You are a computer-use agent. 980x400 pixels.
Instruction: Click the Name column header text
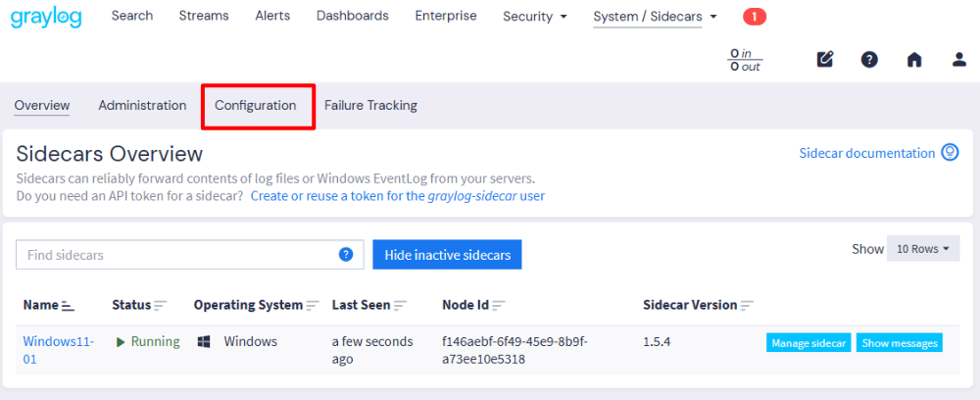(41, 305)
